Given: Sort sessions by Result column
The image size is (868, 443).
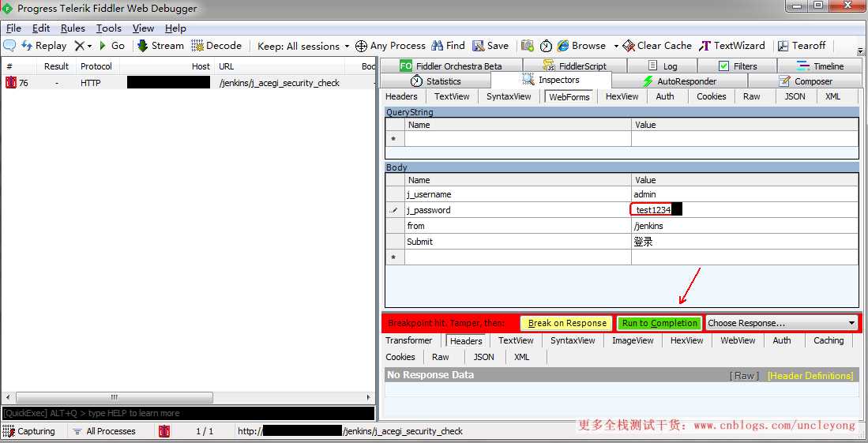Looking at the screenshot, I should tap(56, 66).
